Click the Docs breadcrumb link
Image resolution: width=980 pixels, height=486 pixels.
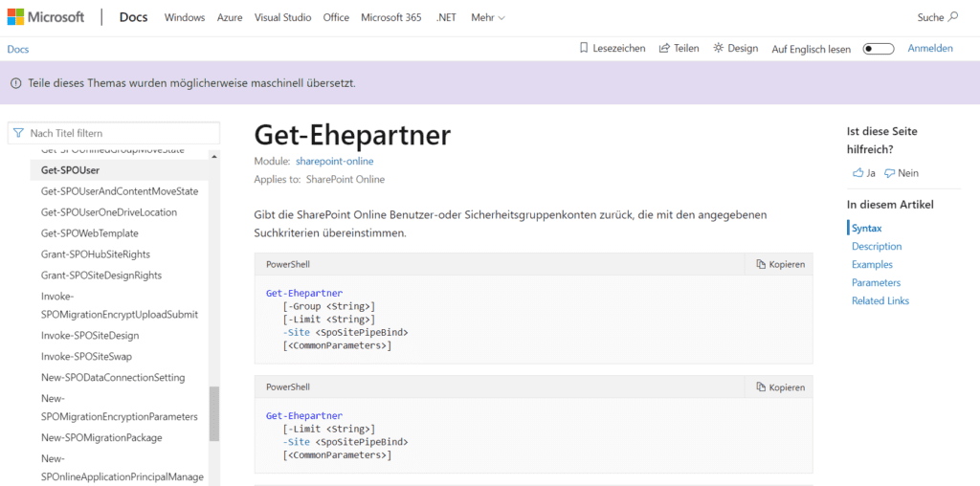(17, 50)
